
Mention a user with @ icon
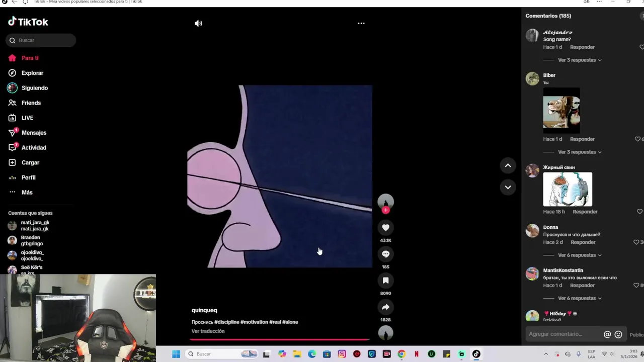pos(607,334)
